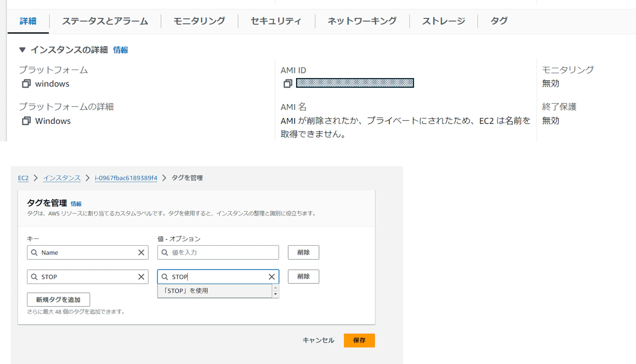The image size is (636, 364).
Task: Cancel tag editing with キャンセル
Action: point(318,340)
